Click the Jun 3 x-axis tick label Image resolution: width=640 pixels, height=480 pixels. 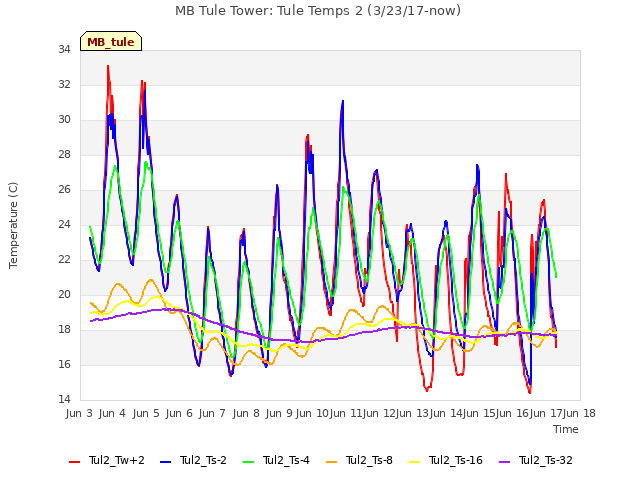click(79, 413)
